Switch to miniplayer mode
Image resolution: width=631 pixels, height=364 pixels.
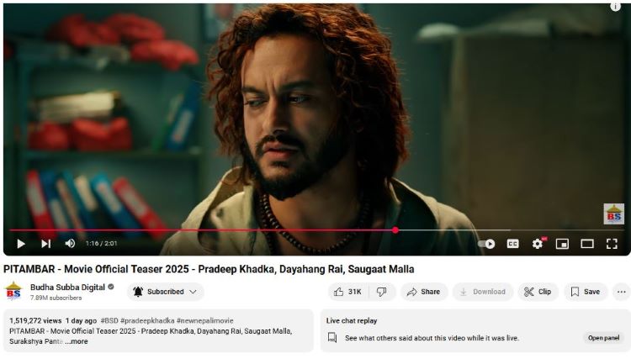point(562,244)
